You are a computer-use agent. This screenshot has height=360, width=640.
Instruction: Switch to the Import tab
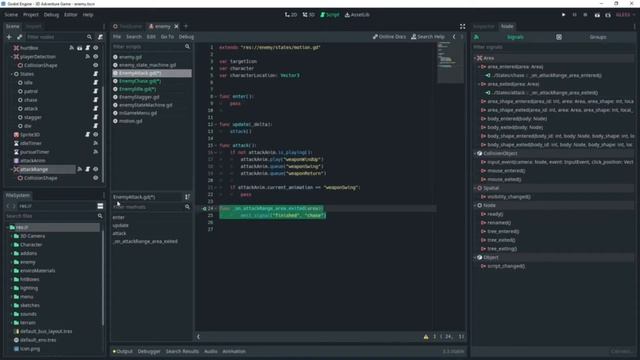coord(33,27)
